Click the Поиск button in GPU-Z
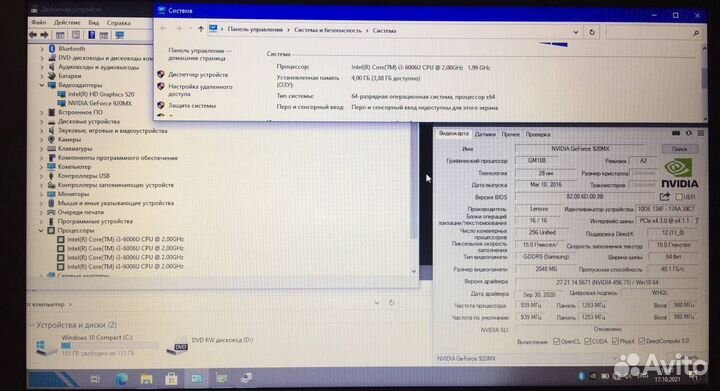The height and width of the screenshot is (391, 720). 680,149
